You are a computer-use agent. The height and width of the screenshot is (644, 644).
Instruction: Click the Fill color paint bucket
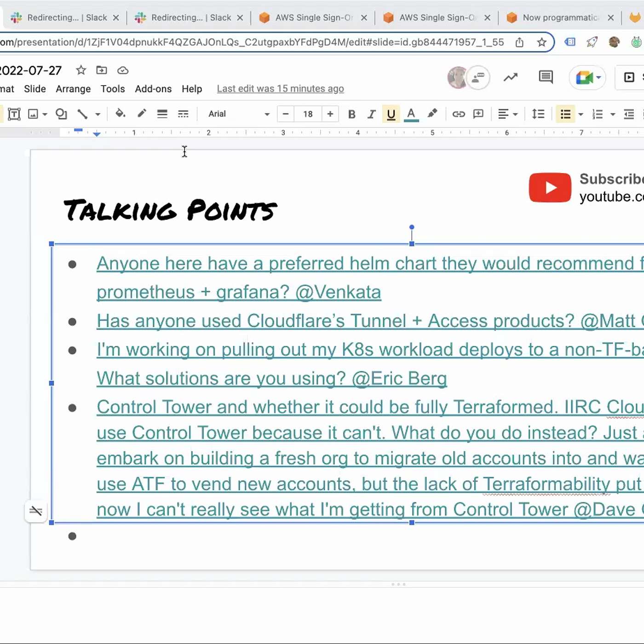point(120,114)
